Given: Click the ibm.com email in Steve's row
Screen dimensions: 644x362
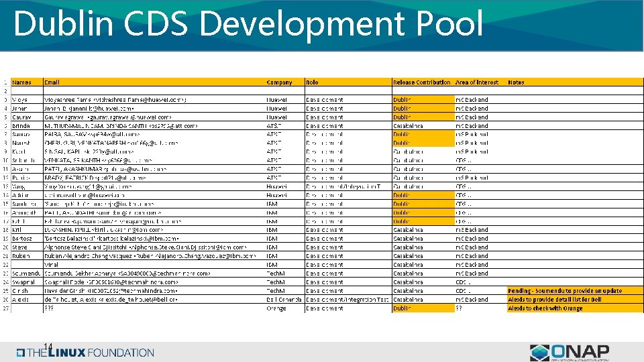Looking at the screenshot, I should coord(146,247).
